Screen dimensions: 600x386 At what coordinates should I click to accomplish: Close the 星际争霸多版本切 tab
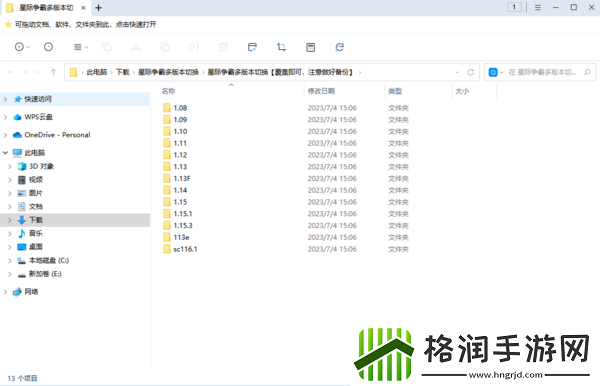point(83,8)
